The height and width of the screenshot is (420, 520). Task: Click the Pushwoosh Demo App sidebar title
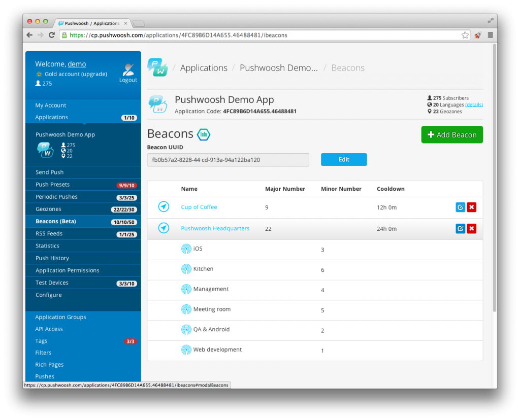pyautogui.click(x=66, y=134)
